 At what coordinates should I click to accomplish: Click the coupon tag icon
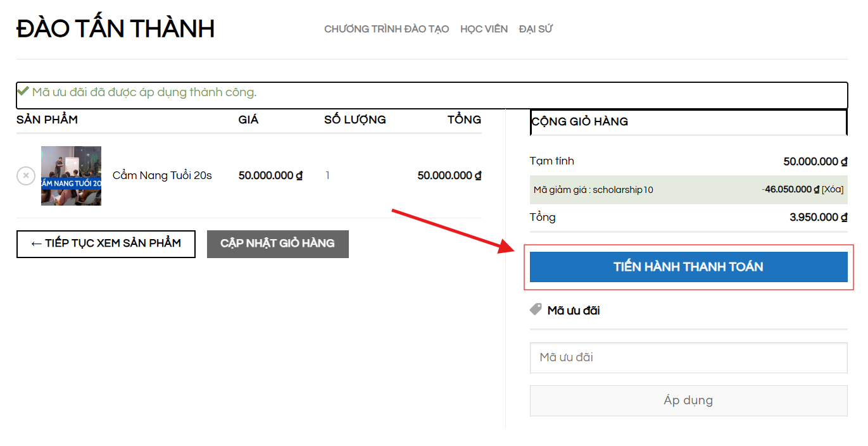click(536, 310)
